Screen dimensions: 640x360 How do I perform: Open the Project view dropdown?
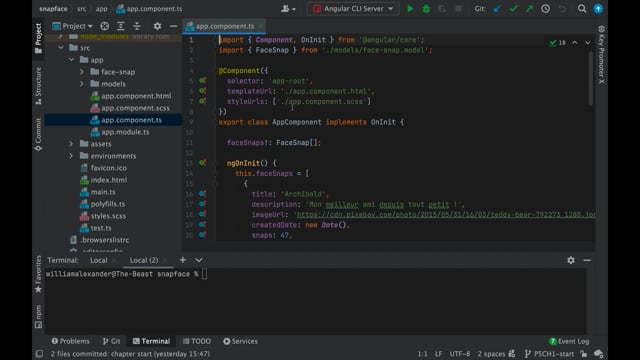(73, 26)
